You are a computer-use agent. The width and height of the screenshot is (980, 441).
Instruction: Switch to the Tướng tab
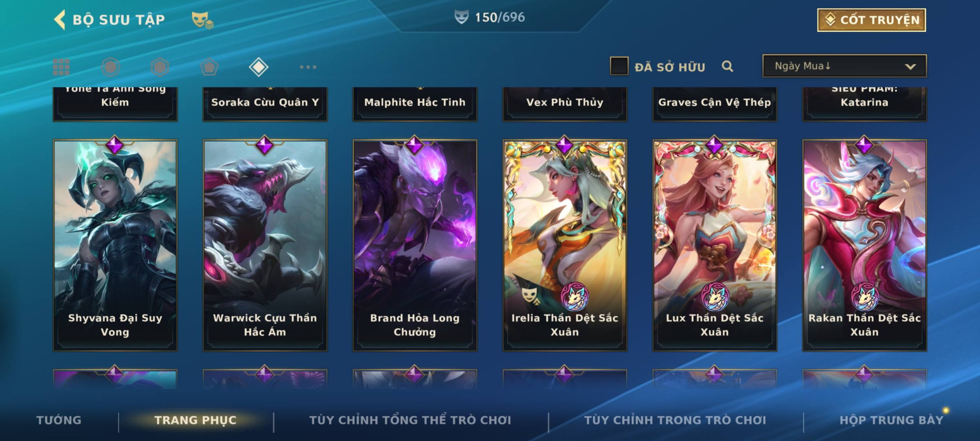pyautogui.click(x=59, y=420)
